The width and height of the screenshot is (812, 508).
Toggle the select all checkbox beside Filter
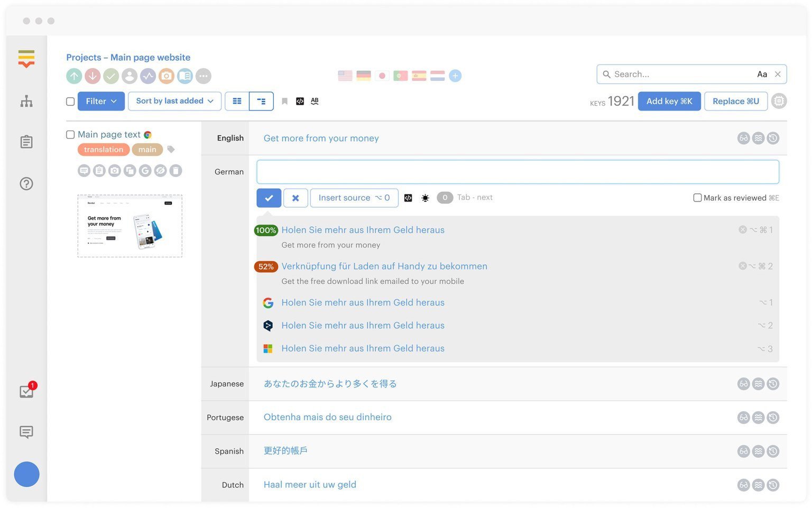pyautogui.click(x=70, y=101)
